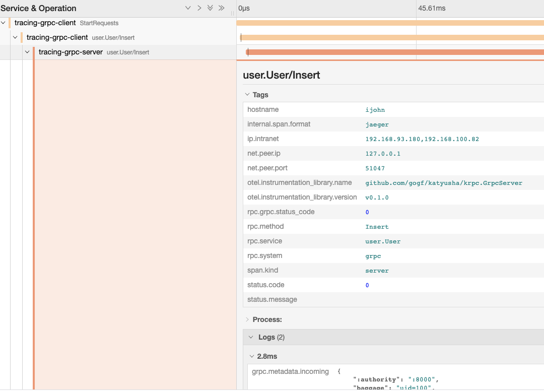
Task: Collapse the Logs (2) section
Action: [x=250, y=337]
